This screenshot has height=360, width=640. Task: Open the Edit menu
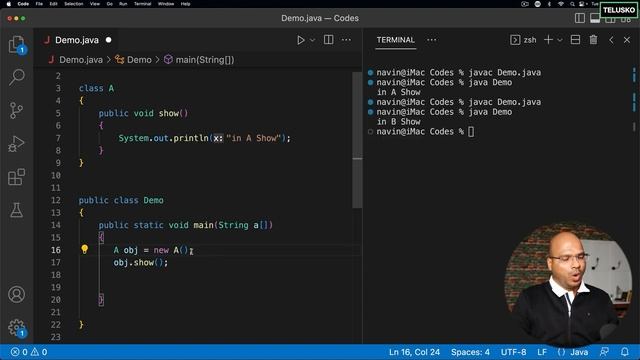[x=53, y=4]
